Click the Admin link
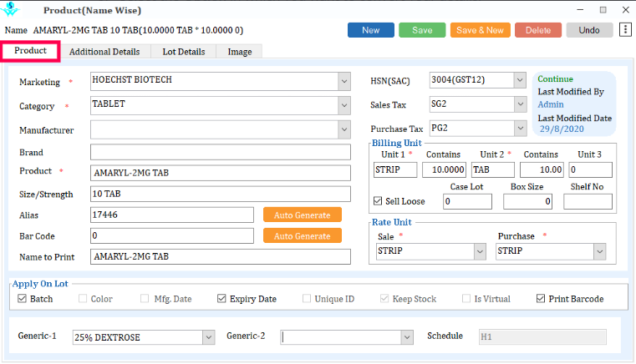This screenshot has height=364, width=636. click(550, 104)
